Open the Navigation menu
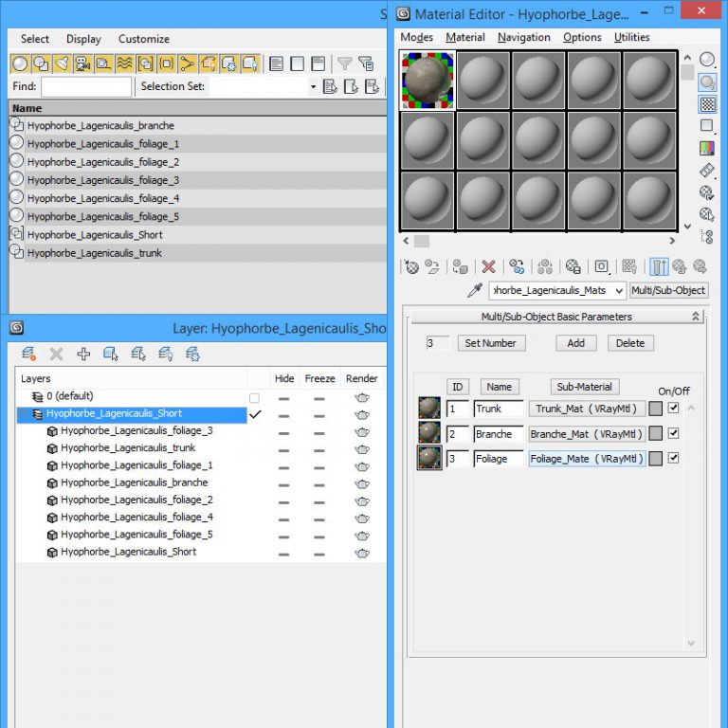 pos(523,37)
